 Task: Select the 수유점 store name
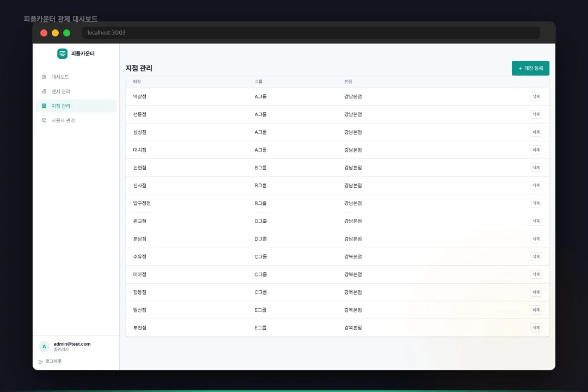(139, 256)
